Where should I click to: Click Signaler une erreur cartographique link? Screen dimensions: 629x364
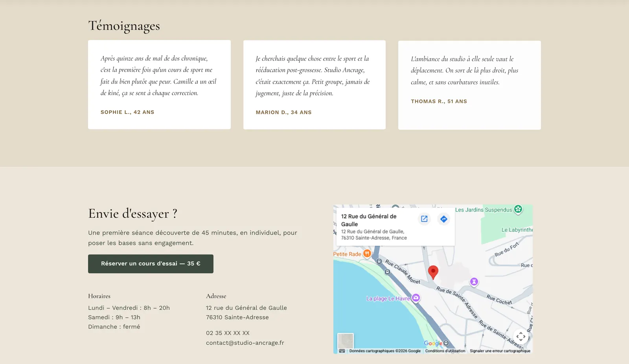click(x=500, y=351)
